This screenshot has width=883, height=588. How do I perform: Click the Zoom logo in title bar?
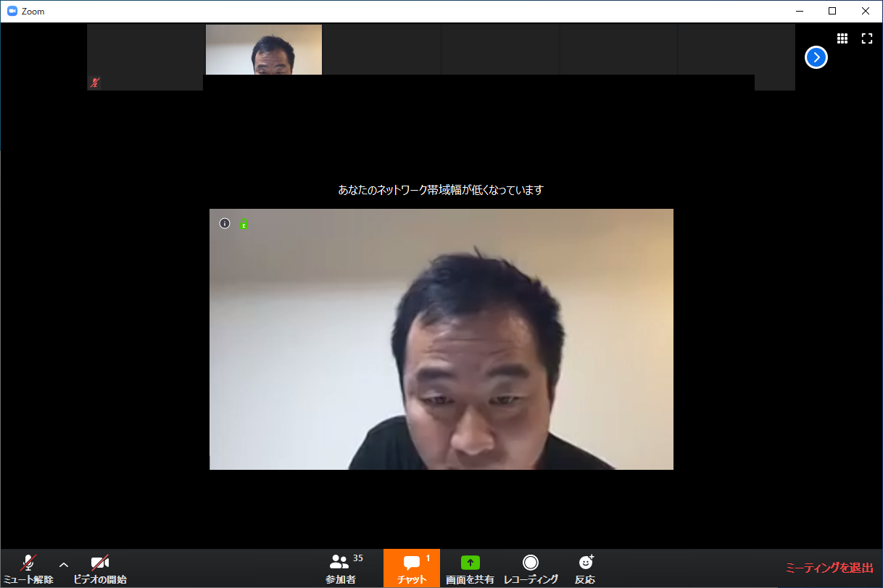[12, 11]
